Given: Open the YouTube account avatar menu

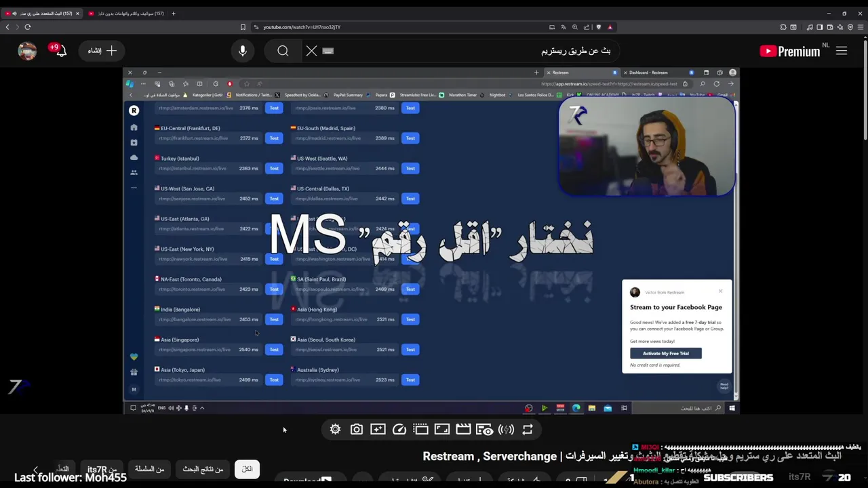Looking at the screenshot, I should pos(27,51).
